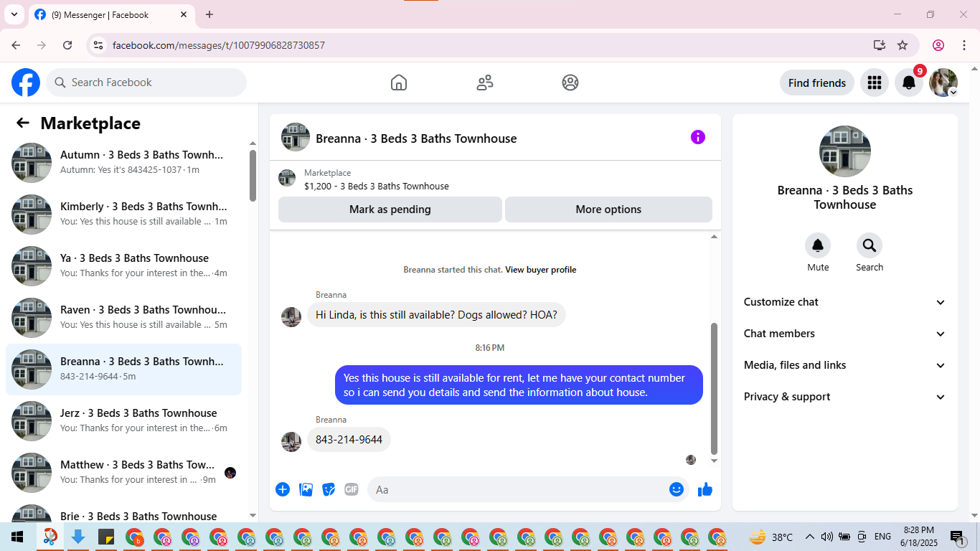This screenshot has width=980, height=551.
Task: Open the Facebook logo home link
Action: [x=26, y=83]
